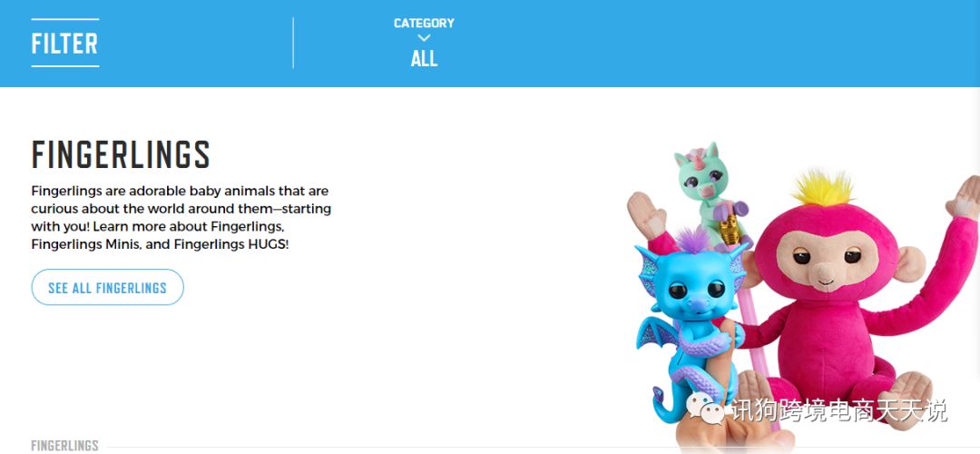Click the monkey's yellow hair tuft
Viewport: 980px width, 454px height.
point(822,188)
